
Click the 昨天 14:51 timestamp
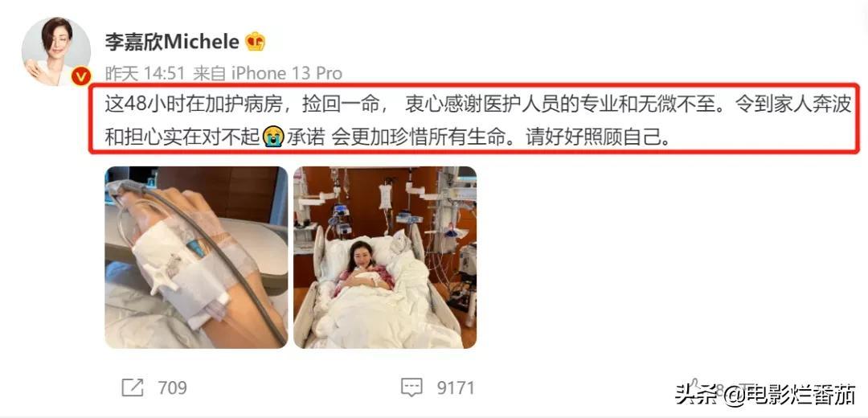coord(145,73)
